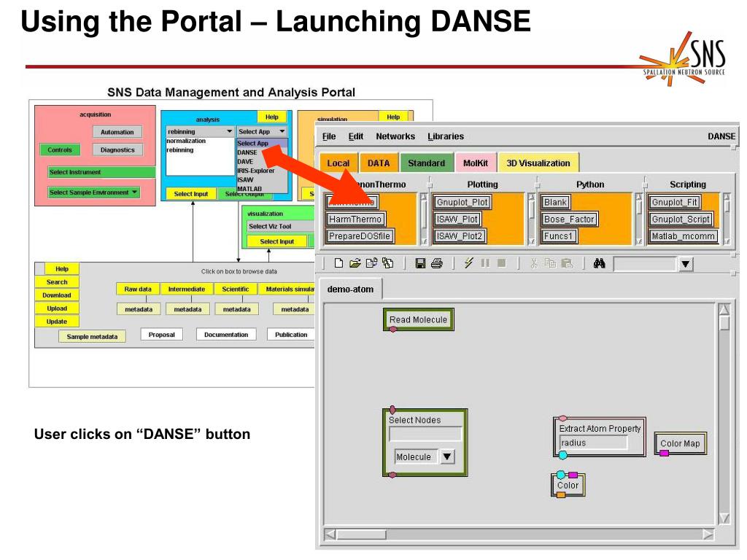The height and width of the screenshot is (560, 747).
Task: Click Diagnostics in portal acquisition panel
Action: 117,149
